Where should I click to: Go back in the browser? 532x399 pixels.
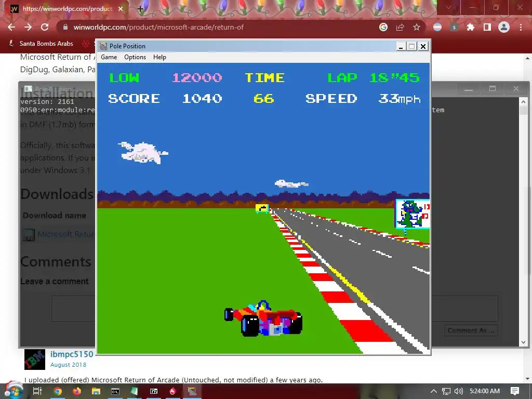click(11, 27)
